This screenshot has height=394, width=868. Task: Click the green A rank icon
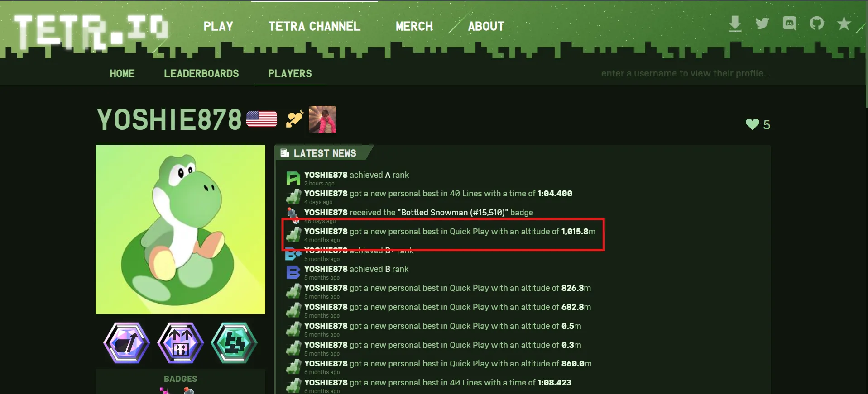pyautogui.click(x=293, y=178)
